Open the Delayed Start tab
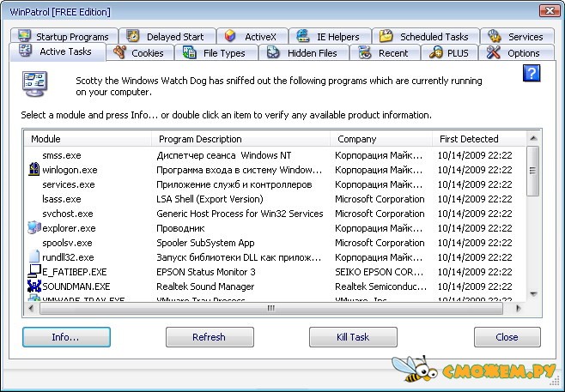 [x=167, y=36]
